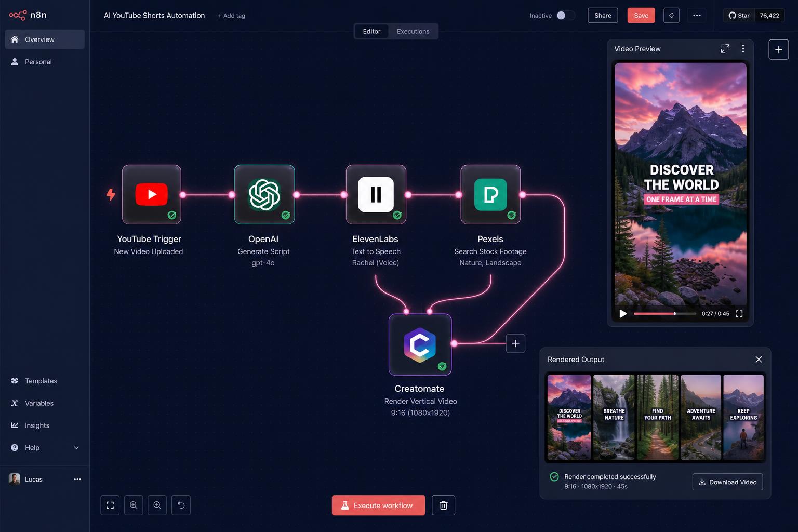
Task: Click the plus button beside Video Preview
Action: (779, 49)
